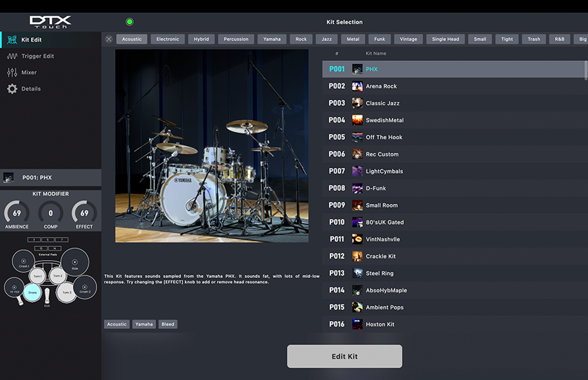The width and height of the screenshot is (588, 380).
Task: Select the Tom 3 pad
Action: [66, 292]
